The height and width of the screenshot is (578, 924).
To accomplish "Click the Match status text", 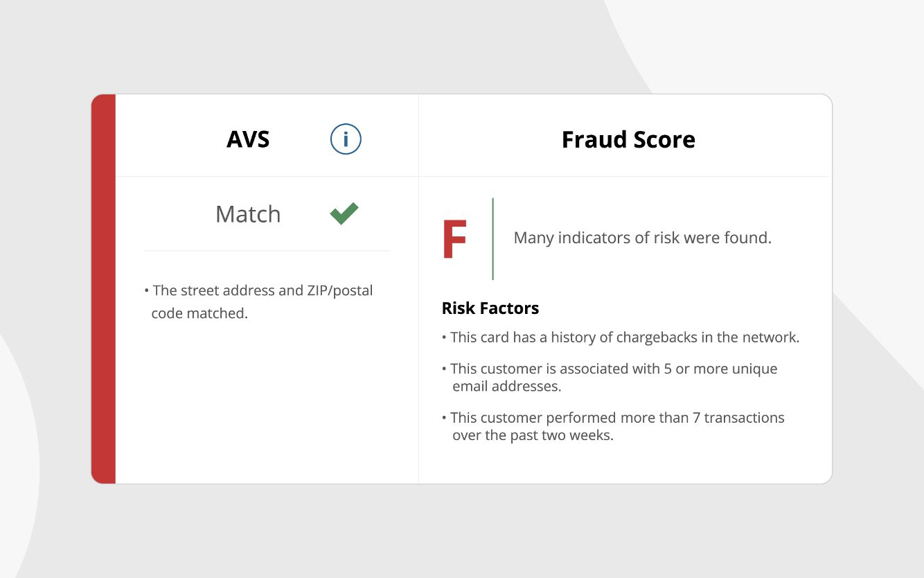I will click(248, 214).
